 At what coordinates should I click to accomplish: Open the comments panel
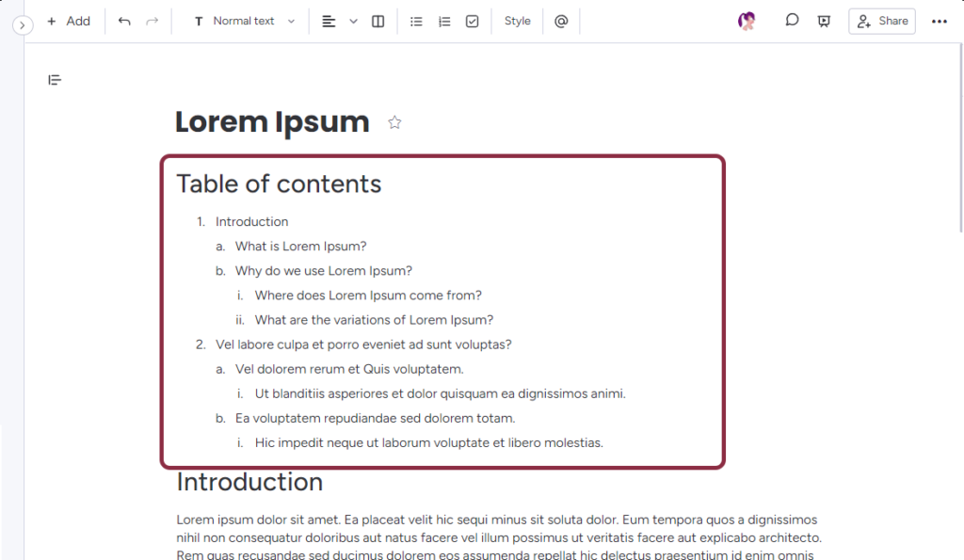(x=793, y=21)
